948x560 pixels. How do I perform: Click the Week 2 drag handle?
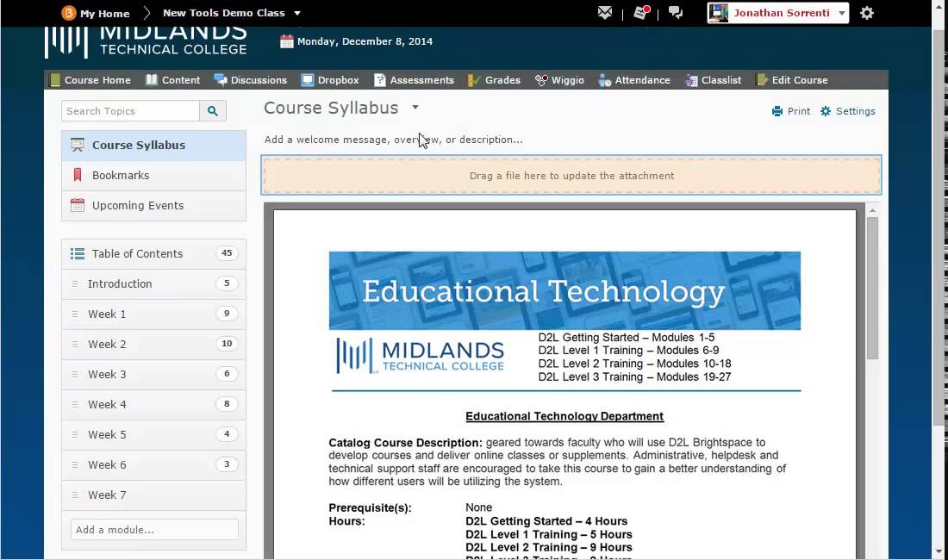click(75, 345)
